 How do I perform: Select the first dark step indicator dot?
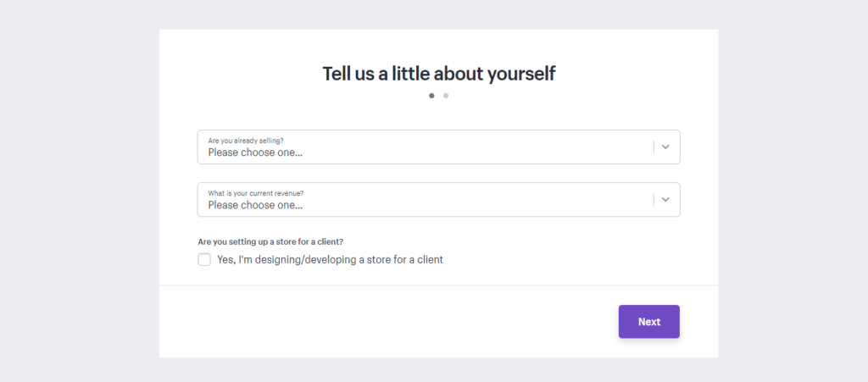coord(431,96)
